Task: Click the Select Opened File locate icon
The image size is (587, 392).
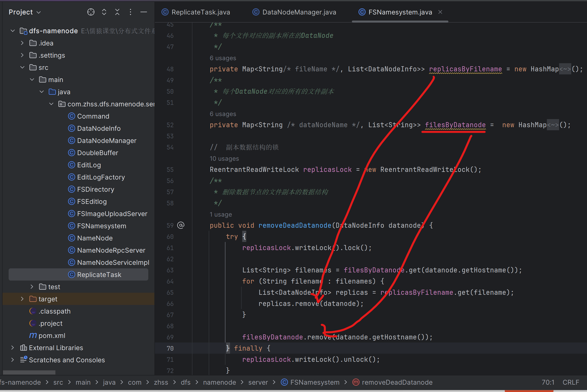Action: click(x=91, y=12)
